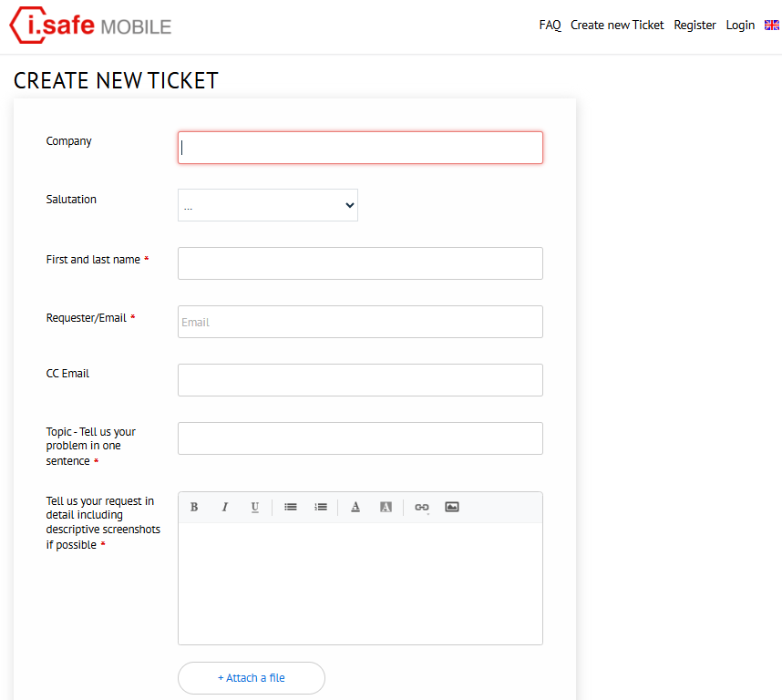Toggle underline formatting in editor toolbar
The image size is (782, 700).
[x=255, y=507]
